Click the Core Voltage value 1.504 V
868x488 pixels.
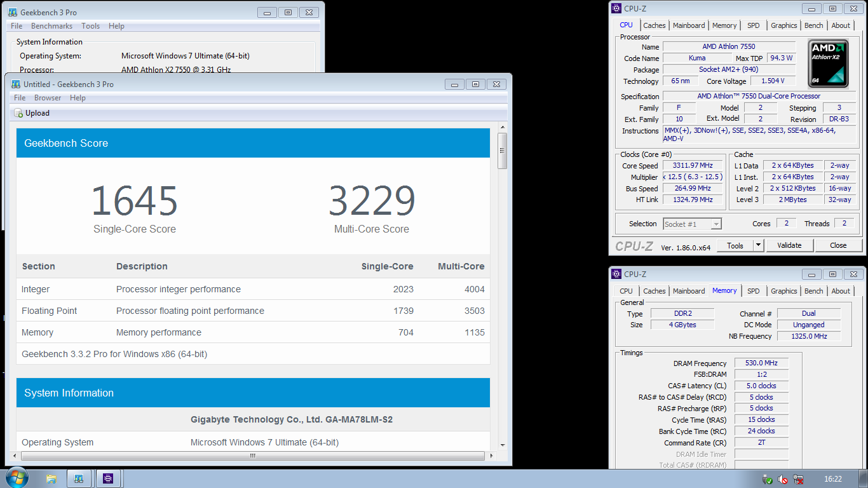pos(772,81)
